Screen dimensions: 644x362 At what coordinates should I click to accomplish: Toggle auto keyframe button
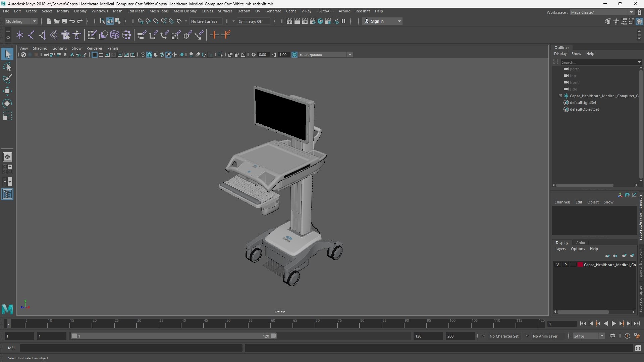627,336
